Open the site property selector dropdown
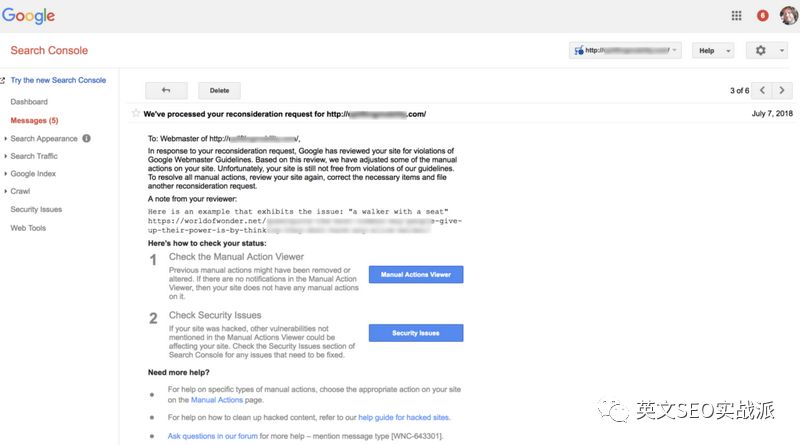 pos(625,51)
